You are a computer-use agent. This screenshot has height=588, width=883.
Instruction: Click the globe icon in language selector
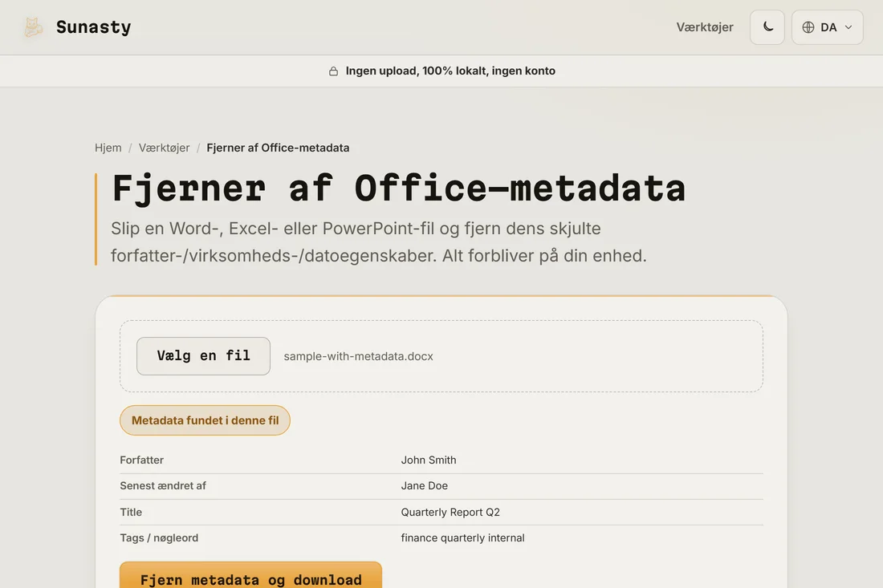click(808, 27)
